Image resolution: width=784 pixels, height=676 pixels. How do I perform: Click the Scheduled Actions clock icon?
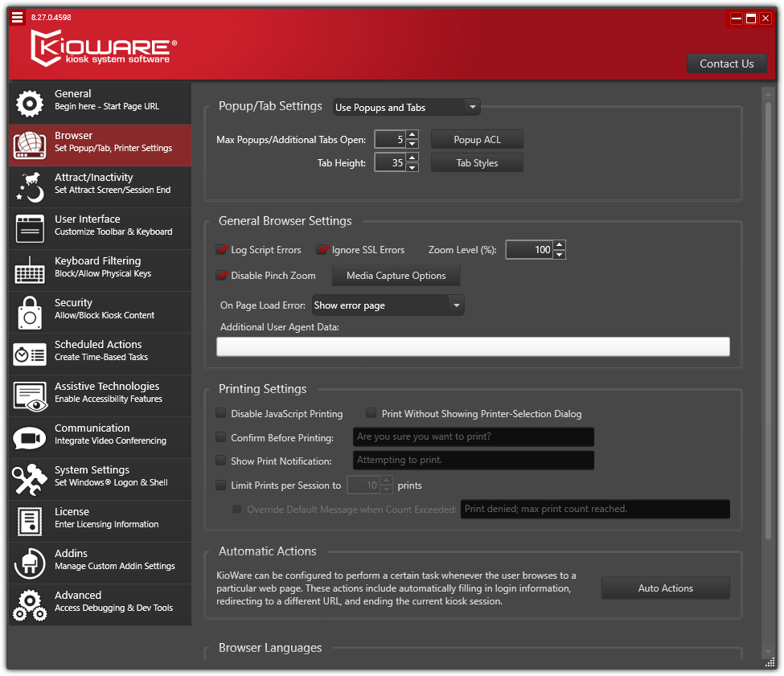tap(30, 354)
